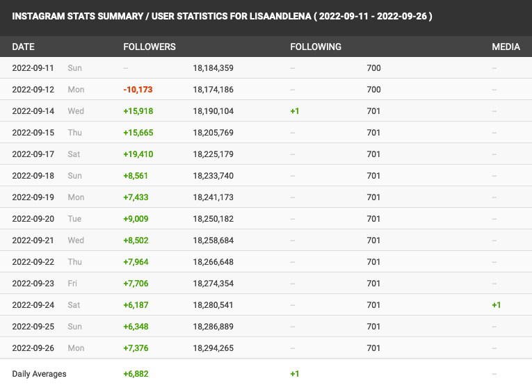
Task: Select date 2022-09-21
Action: [x=33, y=240]
